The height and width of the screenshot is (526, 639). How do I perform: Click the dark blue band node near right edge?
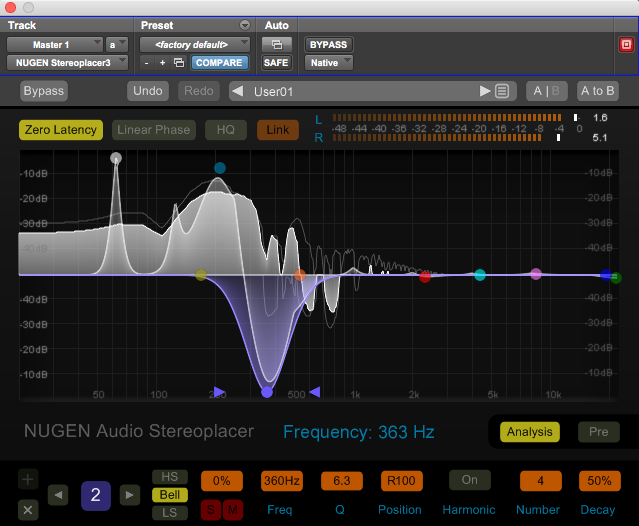tap(606, 275)
